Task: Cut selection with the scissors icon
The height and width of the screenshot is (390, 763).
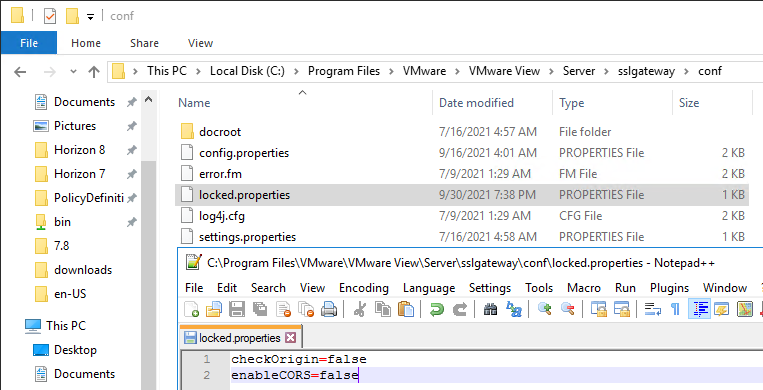Action: [x=360, y=309]
